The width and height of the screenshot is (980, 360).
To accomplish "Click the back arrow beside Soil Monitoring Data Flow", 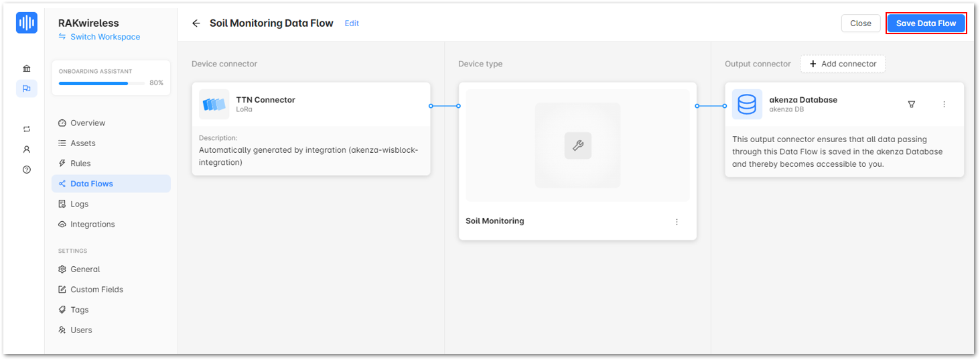I will click(x=196, y=23).
